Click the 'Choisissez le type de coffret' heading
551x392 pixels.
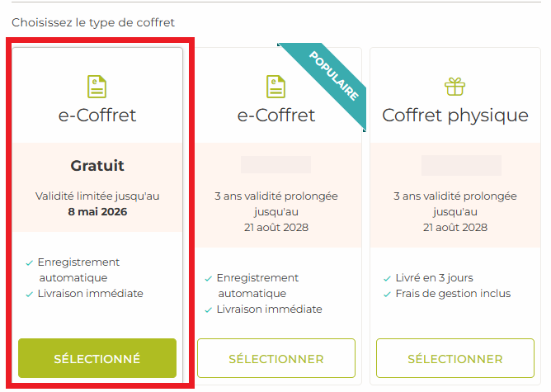[x=93, y=22]
